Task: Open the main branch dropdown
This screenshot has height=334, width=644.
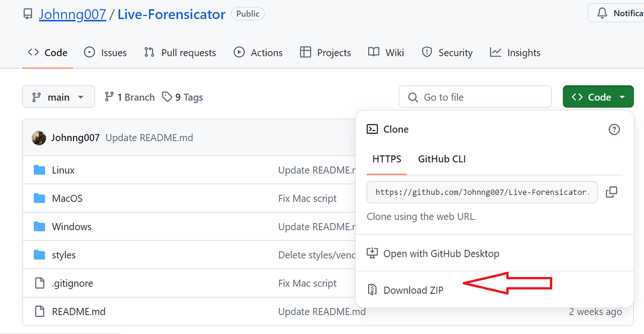Action: [58, 97]
